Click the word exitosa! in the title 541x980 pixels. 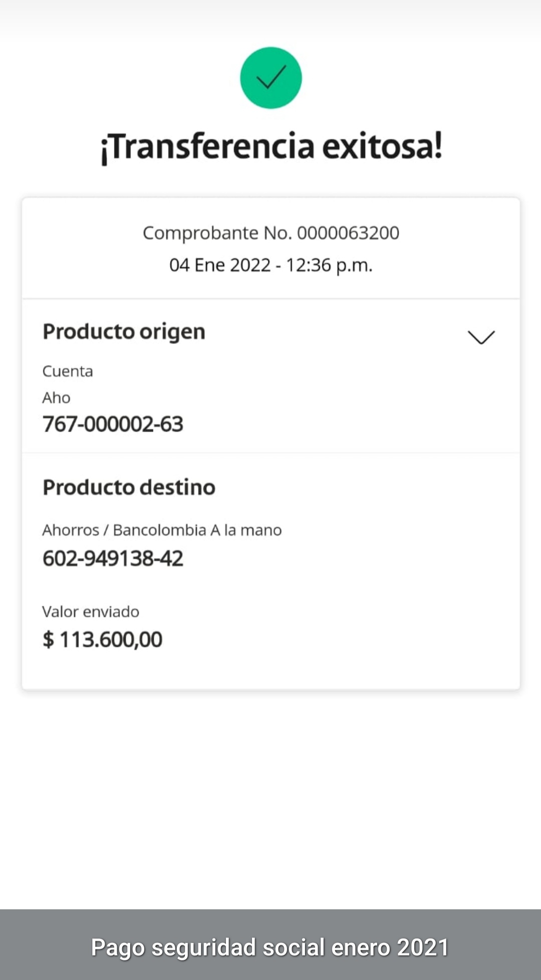pyautogui.click(x=382, y=147)
